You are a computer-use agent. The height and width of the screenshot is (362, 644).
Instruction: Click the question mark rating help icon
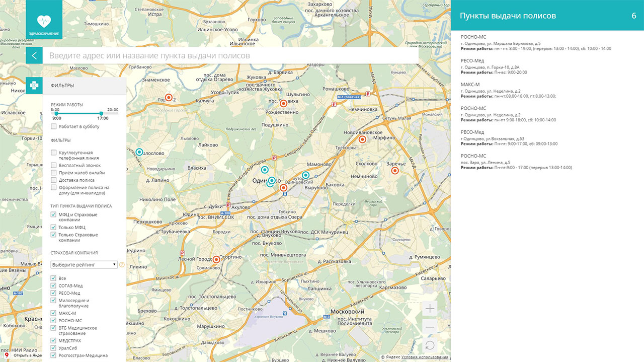tap(122, 264)
